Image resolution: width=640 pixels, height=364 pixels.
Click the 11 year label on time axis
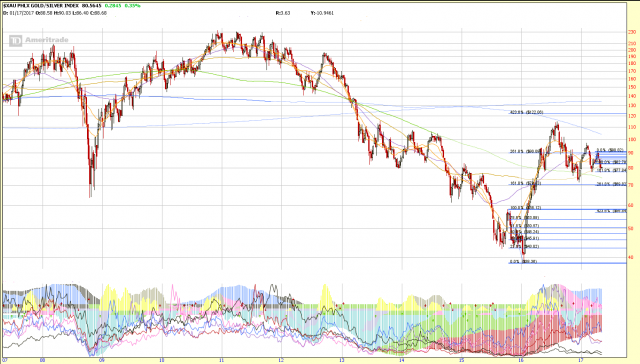[222, 360]
